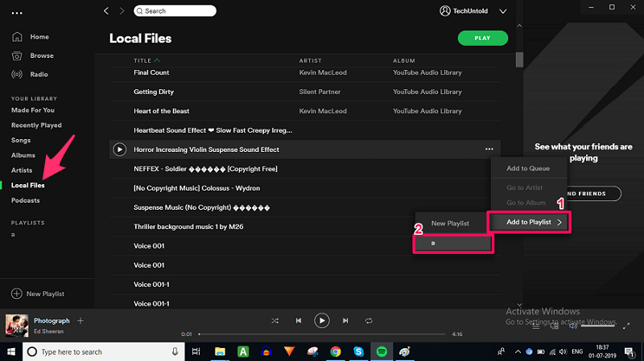Choose New Playlist in the submenu
This screenshot has width=644, height=361.
click(451, 224)
